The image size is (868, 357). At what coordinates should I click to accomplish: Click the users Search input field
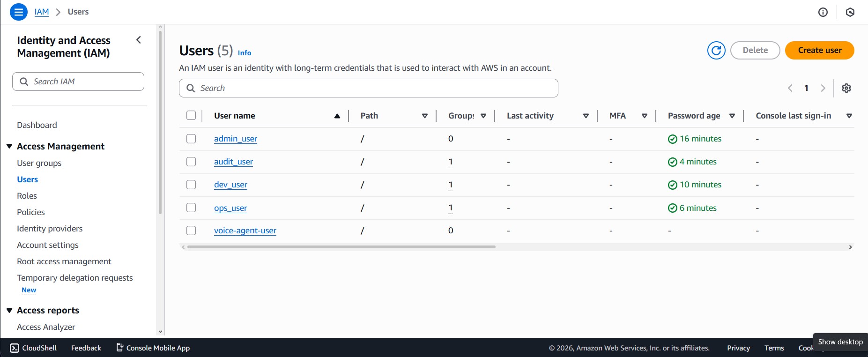[368, 88]
